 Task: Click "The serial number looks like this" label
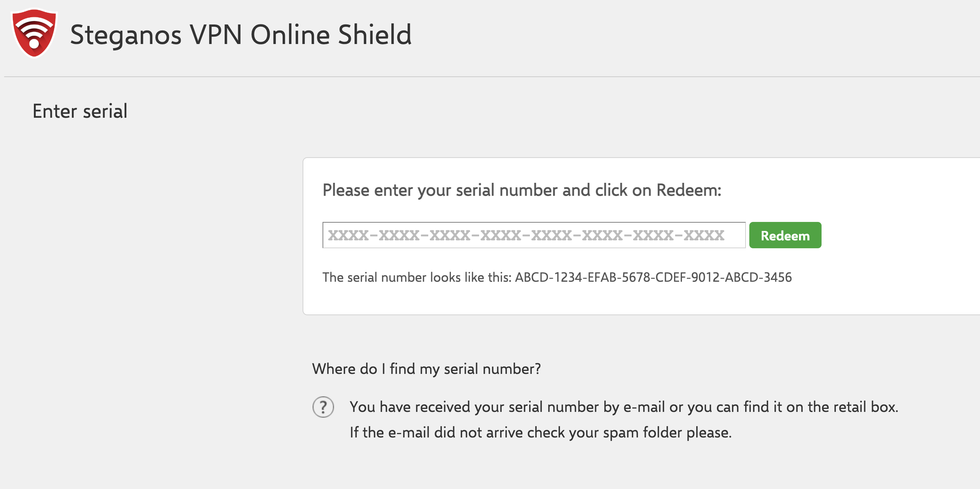(x=417, y=278)
